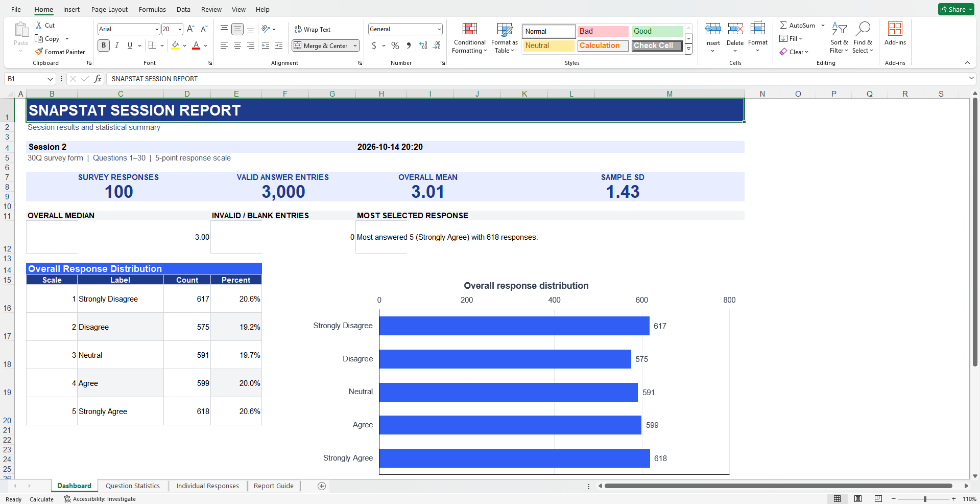Screen dimensions: 980x504
Task: Expand the Name Box dropdown
Action: coord(50,79)
